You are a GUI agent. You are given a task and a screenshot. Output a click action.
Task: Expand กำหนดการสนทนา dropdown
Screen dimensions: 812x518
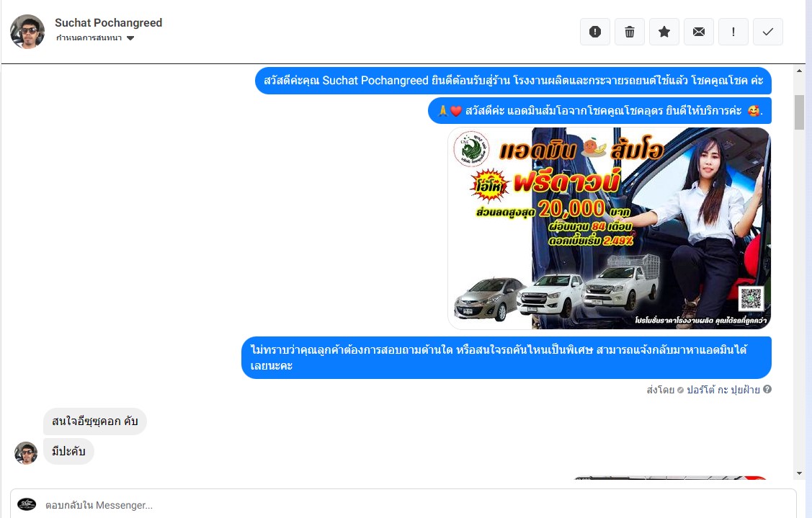(x=95, y=37)
